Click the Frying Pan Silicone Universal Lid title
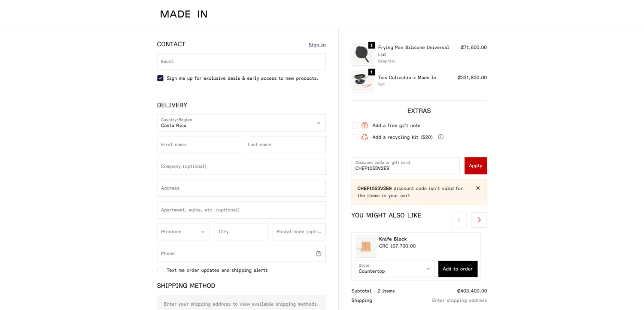This screenshot has height=310, width=644. (413, 51)
